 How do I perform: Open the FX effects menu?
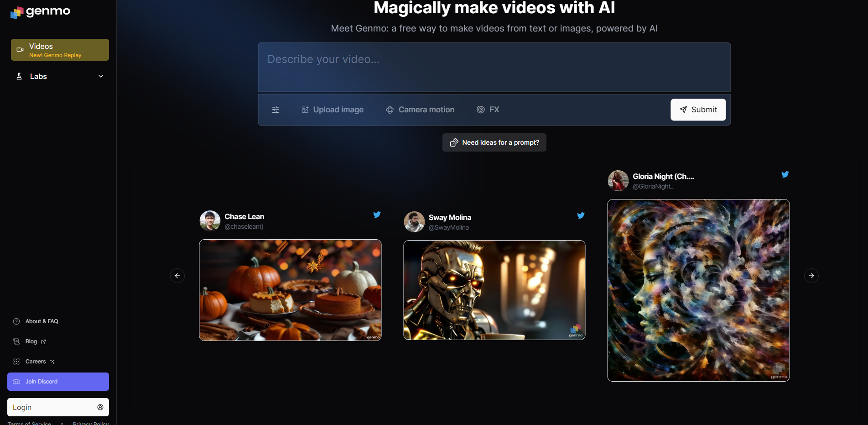[x=488, y=110]
